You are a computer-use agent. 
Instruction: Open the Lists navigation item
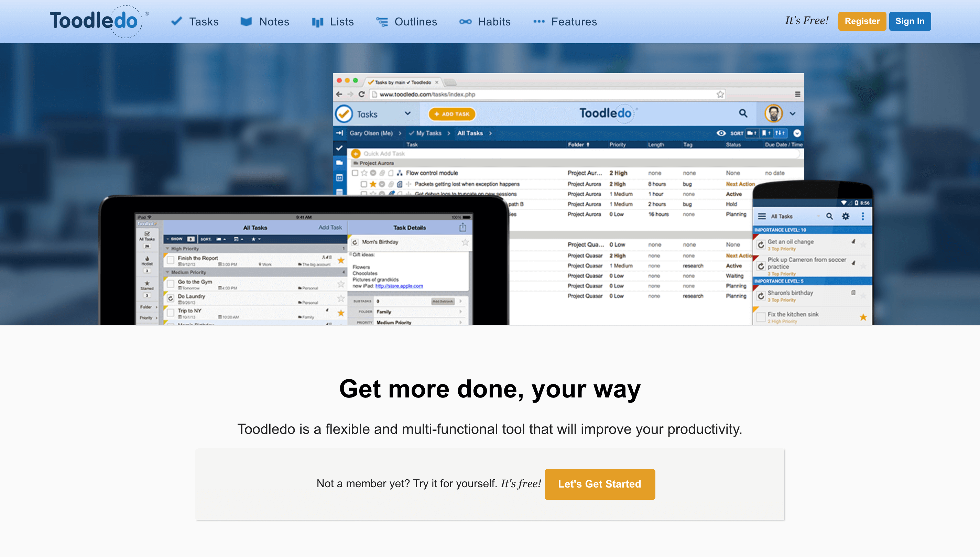tap(333, 21)
